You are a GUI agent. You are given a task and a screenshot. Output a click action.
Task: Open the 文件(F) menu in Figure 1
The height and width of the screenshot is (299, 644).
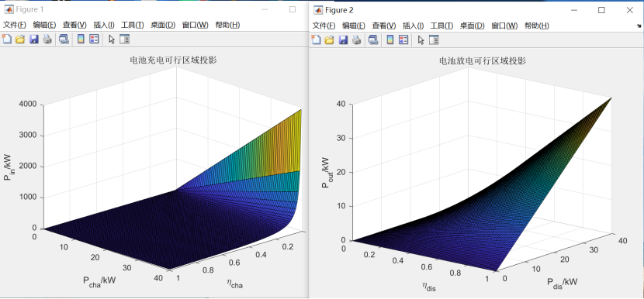15,25
